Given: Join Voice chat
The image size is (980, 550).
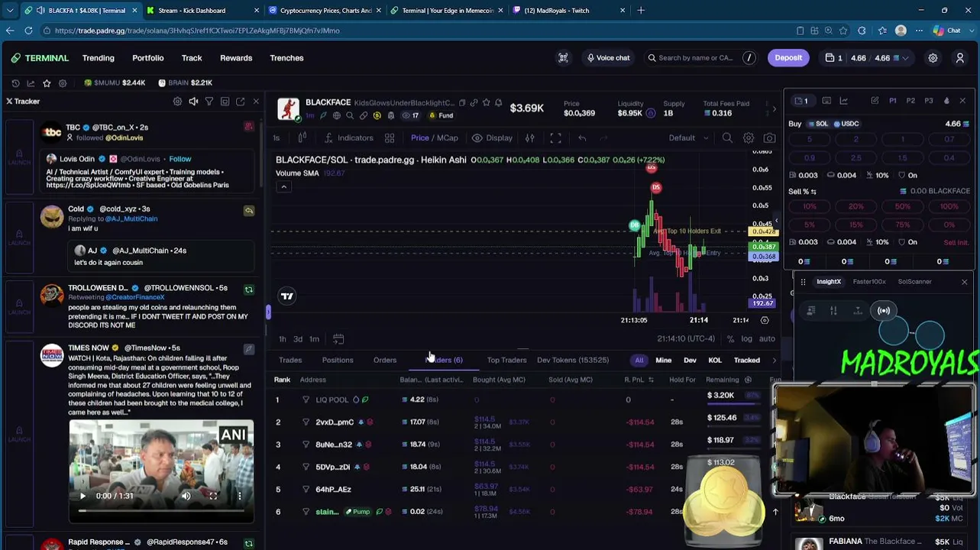Looking at the screenshot, I should 608,58.
